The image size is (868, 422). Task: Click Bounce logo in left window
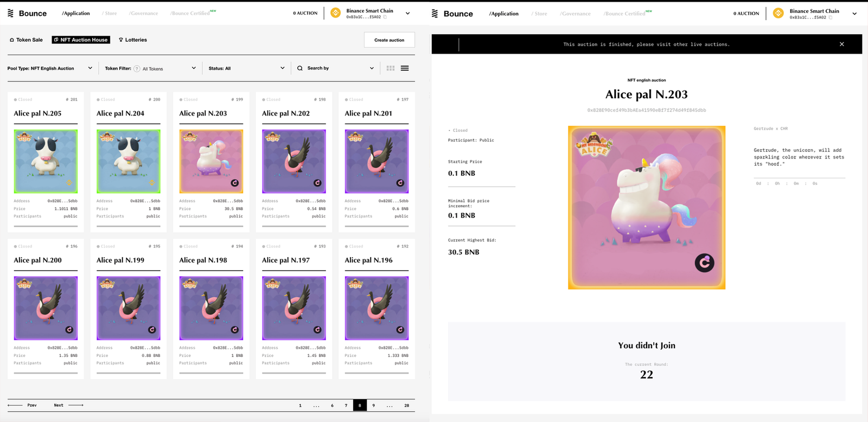27,14
